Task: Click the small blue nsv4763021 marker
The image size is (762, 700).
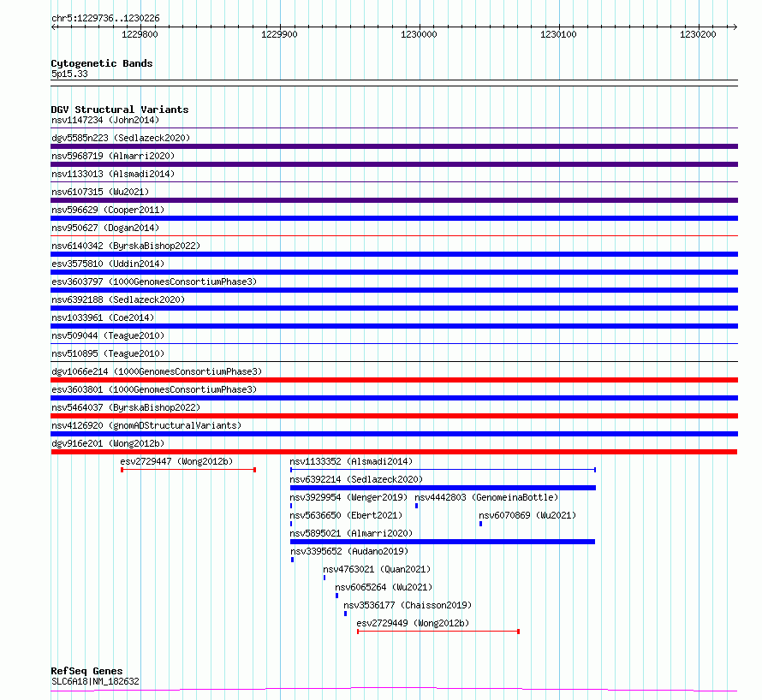Action: [324, 578]
